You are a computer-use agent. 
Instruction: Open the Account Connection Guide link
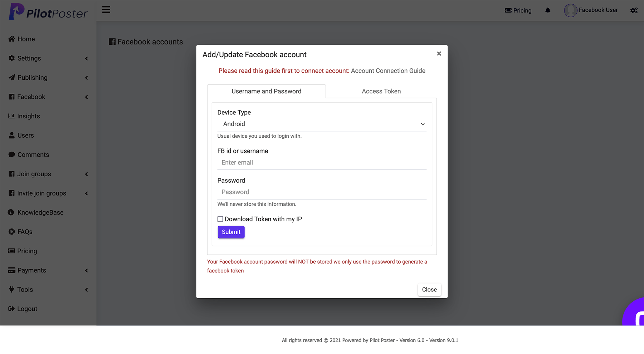388,71
